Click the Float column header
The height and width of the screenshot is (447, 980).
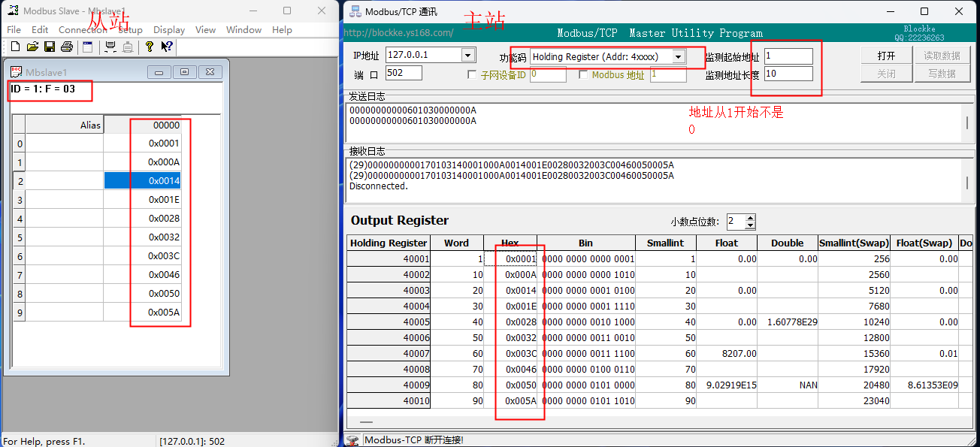tap(727, 243)
